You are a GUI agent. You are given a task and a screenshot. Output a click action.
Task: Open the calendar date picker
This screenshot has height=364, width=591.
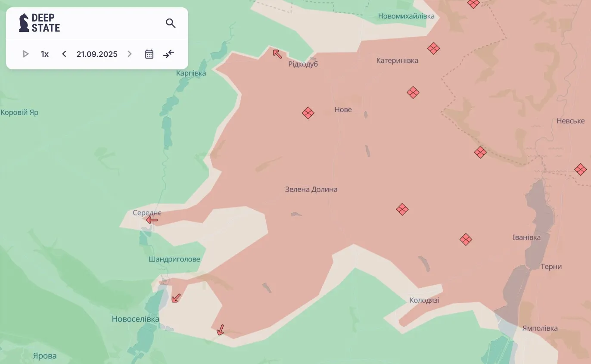(149, 54)
